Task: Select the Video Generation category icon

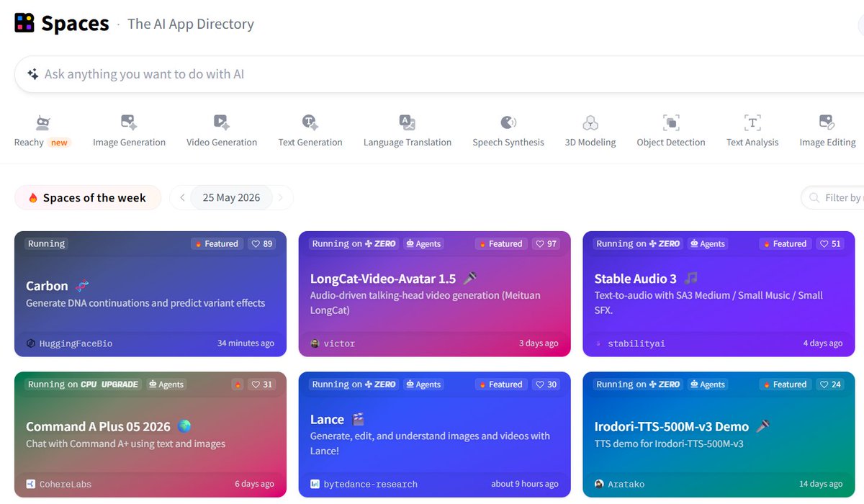Action: pyautogui.click(x=222, y=122)
